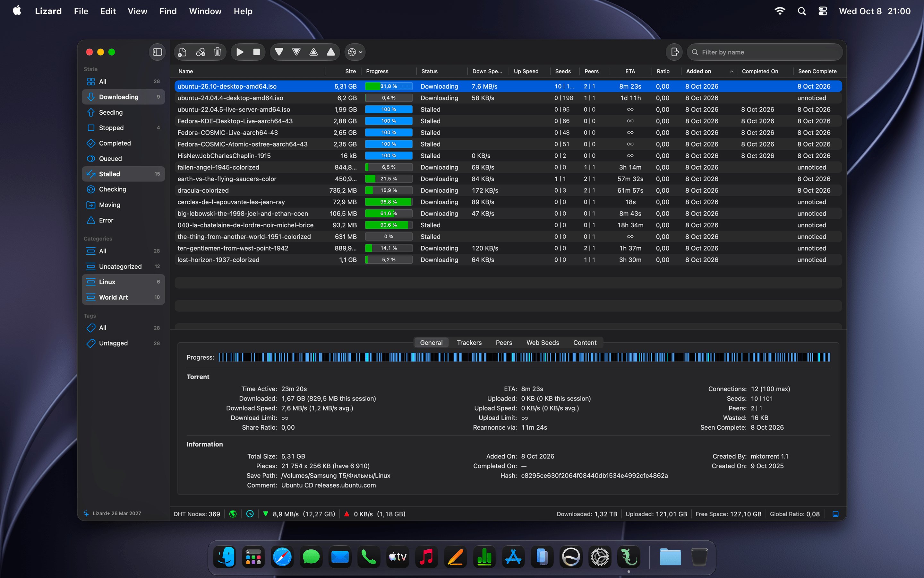Screen dimensions: 924x578
Task: Click the Filter by name search field
Action: (x=765, y=52)
